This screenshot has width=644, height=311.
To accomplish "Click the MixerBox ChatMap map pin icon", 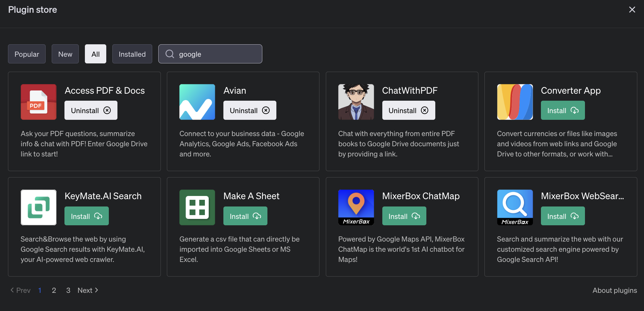I will (356, 207).
